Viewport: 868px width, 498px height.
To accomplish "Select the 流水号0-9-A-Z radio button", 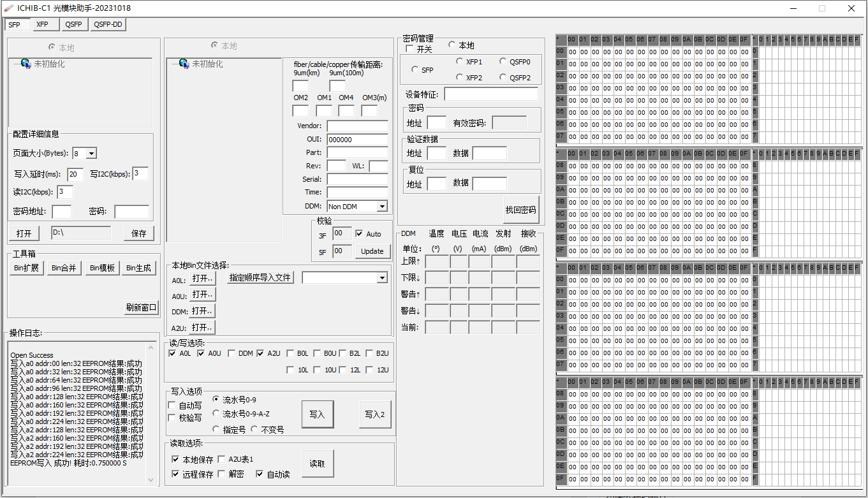I will pos(215,412).
